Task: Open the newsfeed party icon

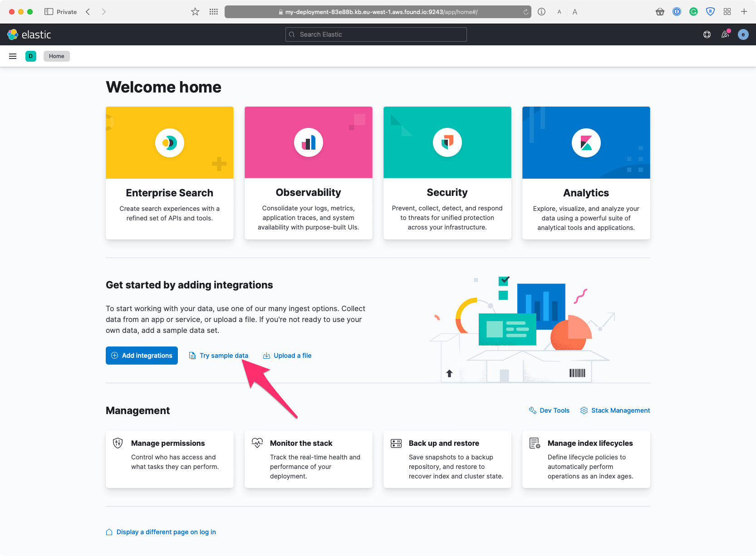Action: pyautogui.click(x=725, y=34)
